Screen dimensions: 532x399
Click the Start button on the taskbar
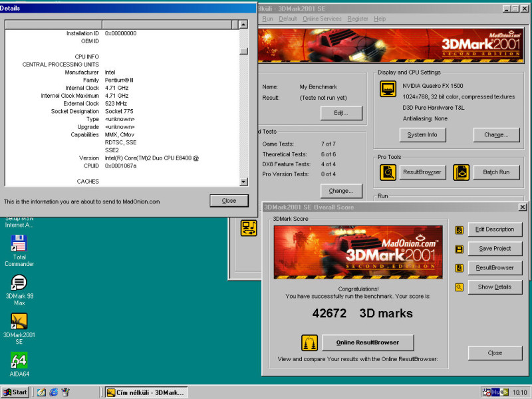point(15,392)
